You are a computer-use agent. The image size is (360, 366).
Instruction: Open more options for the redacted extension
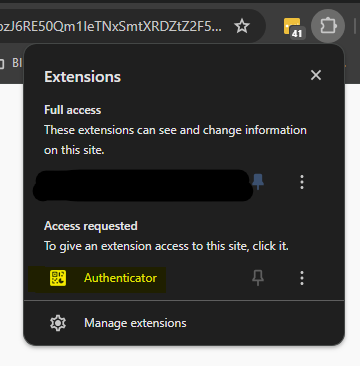(x=302, y=182)
